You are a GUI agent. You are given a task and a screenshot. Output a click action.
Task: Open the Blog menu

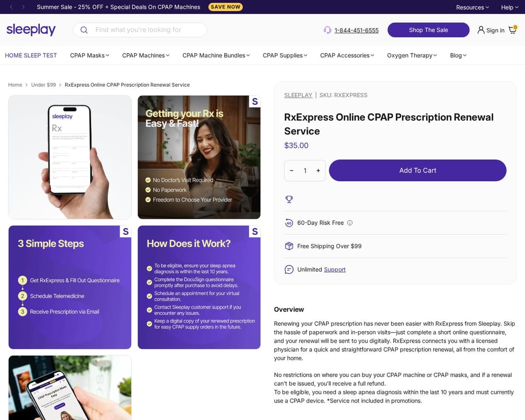point(458,55)
